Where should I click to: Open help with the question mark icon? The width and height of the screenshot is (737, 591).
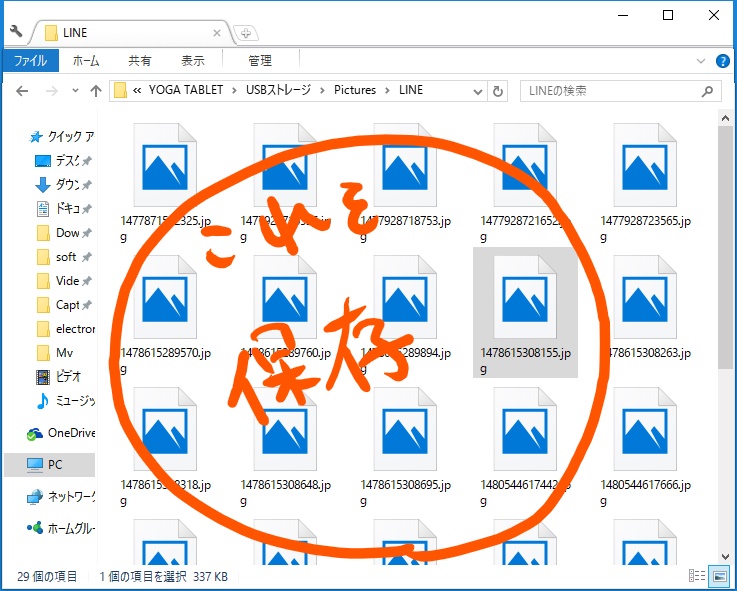coord(722,61)
